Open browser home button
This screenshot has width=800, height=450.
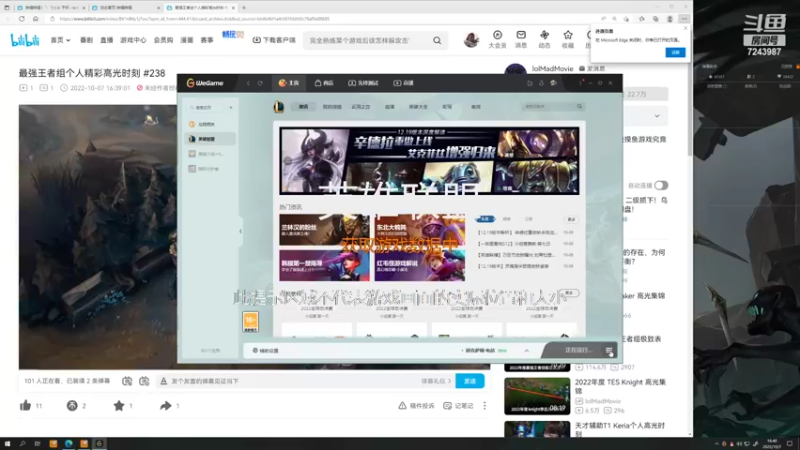pyautogui.click(x=35, y=19)
